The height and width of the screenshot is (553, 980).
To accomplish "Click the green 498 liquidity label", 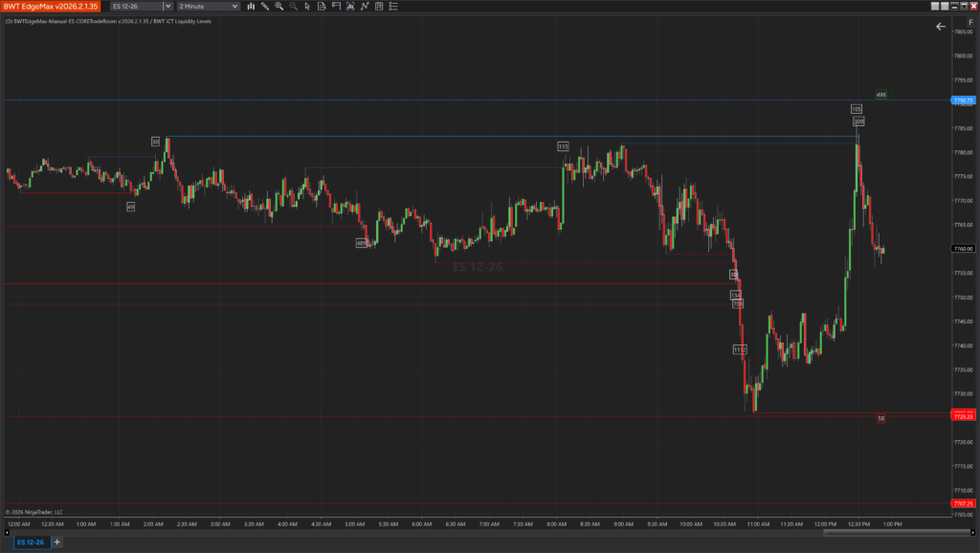I will click(x=881, y=95).
